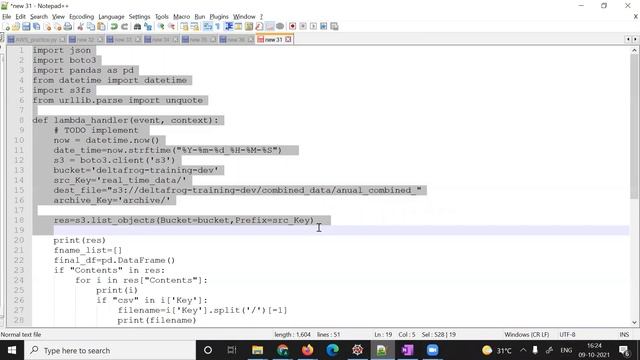Open Microsoft Edge from the taskbar

332,350
